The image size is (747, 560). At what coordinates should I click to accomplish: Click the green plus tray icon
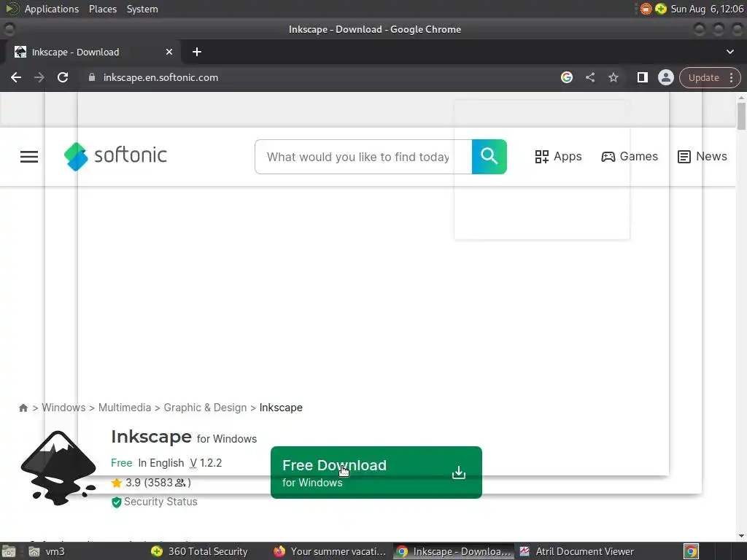pos(661,9)
